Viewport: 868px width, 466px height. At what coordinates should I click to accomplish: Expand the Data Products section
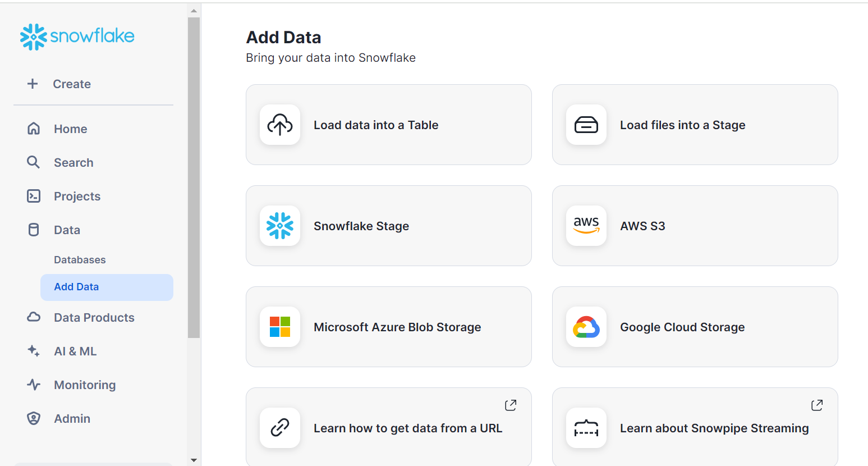[x=94, y=317]
